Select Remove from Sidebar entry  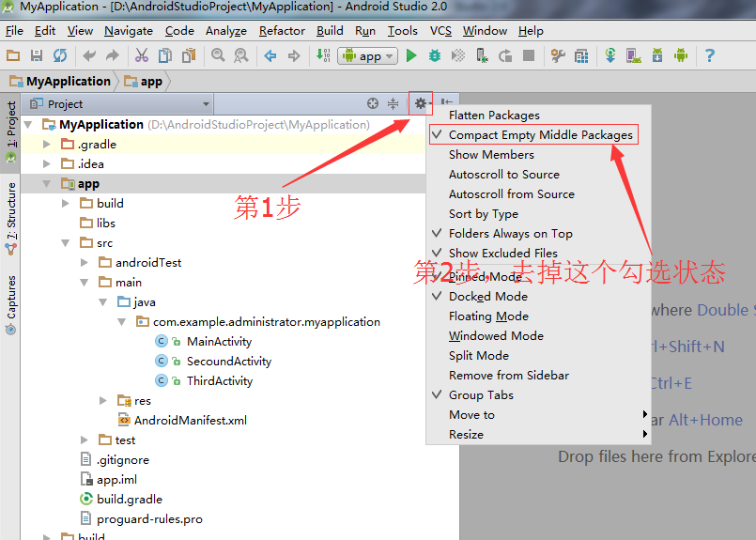tap(538, 376)
